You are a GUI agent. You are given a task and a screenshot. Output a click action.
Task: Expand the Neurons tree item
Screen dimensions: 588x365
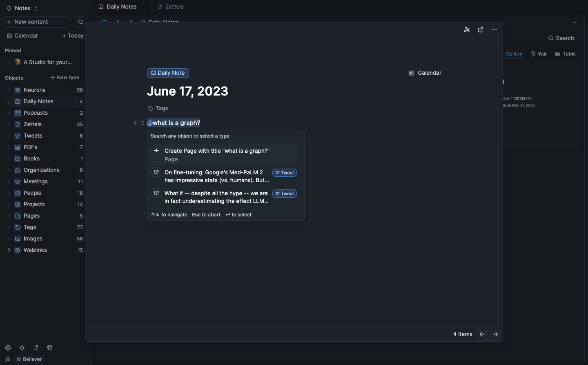point(9,90)
